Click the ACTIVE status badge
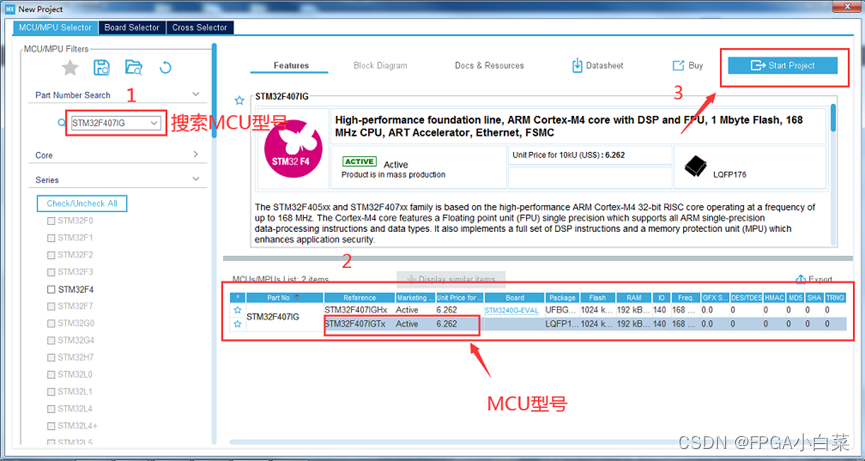Image resolution: width=865 pixels, height=461 pixels. point(359,162)
